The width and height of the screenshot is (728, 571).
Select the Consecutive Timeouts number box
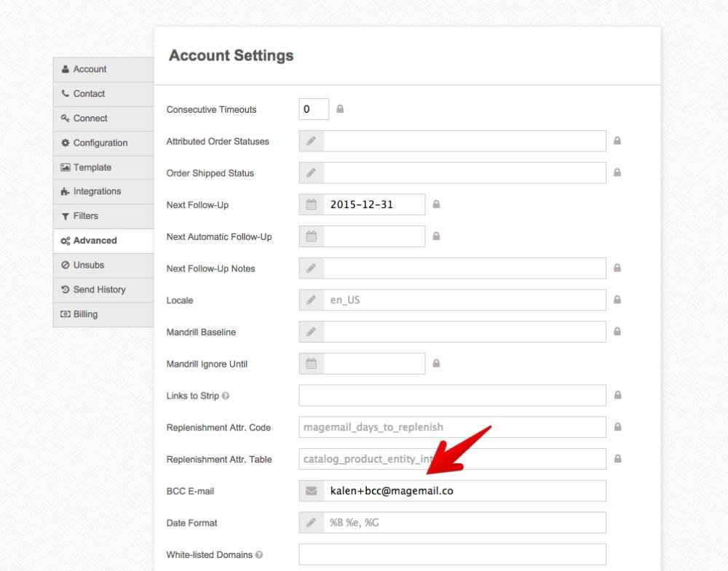[x=314, y=109]
